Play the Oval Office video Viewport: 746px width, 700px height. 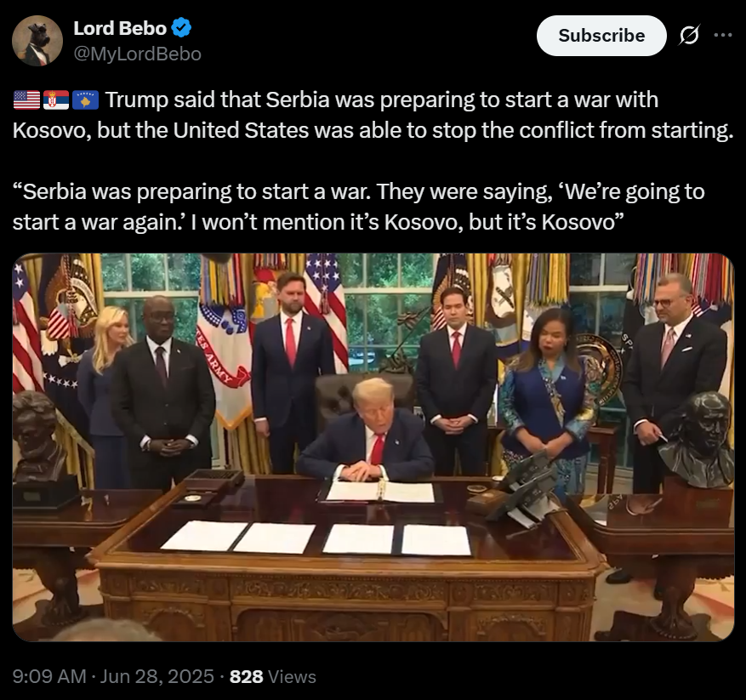pyautogui.click(x=373, y=447)
